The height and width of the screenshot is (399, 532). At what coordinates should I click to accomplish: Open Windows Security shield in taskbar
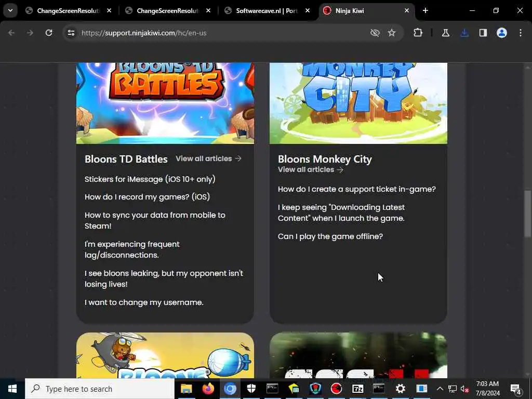coord(251,389)
